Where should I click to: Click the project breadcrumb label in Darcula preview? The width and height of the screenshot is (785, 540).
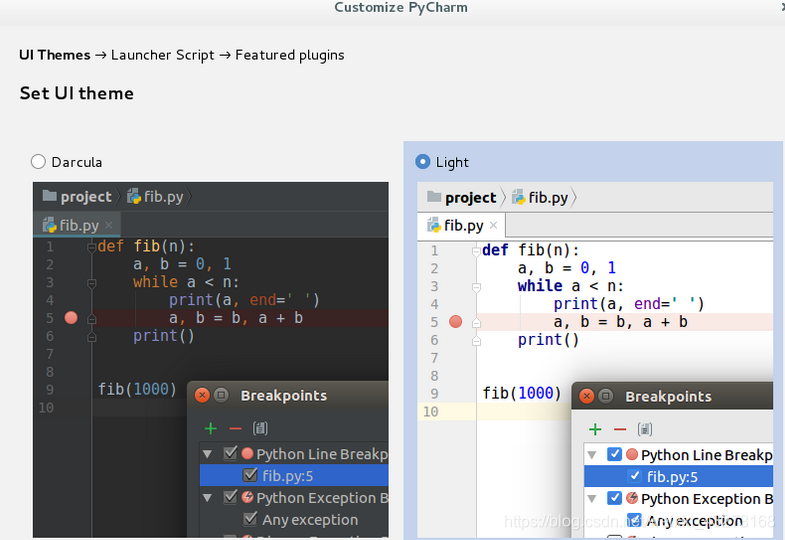86,197
